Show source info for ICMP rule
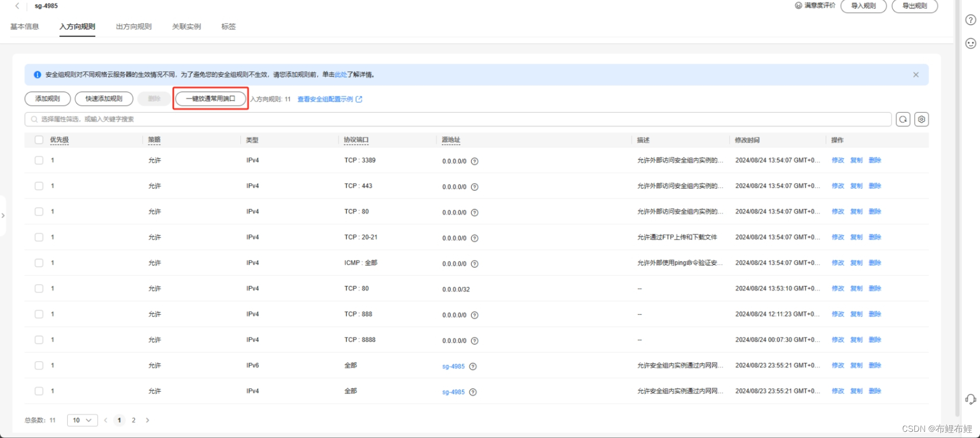 475,264
